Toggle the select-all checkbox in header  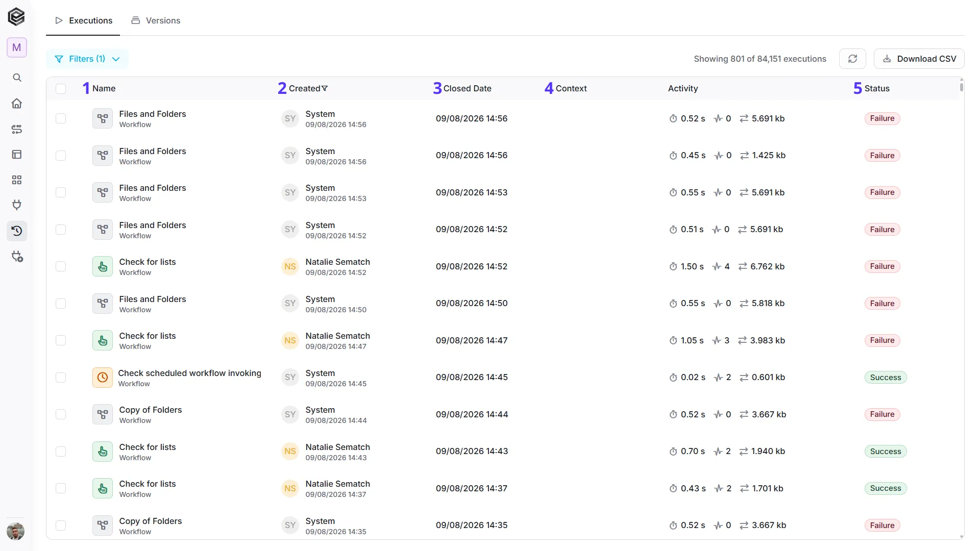click(61, 89)
